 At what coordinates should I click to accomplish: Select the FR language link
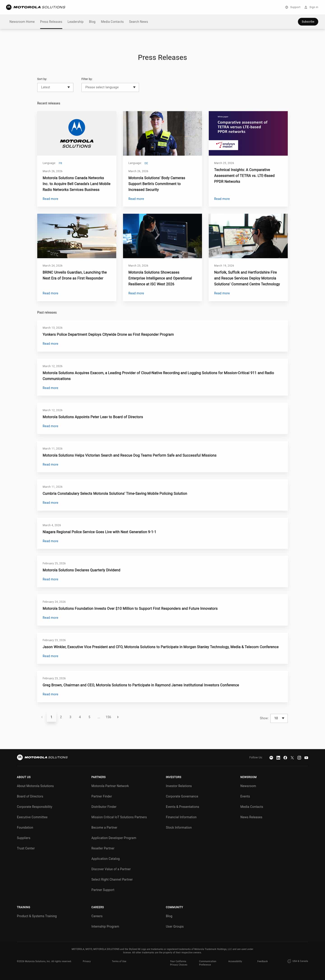[60, 163]
